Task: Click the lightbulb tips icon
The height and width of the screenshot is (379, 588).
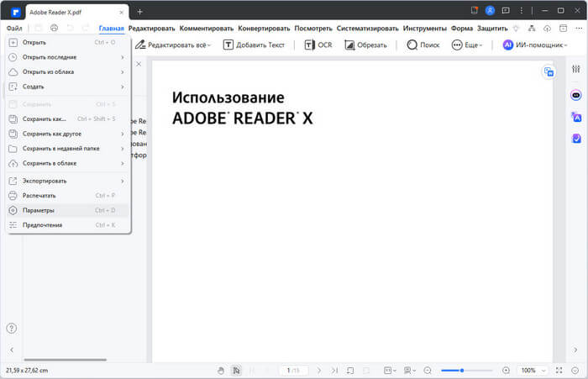Action: coord(516,28)
